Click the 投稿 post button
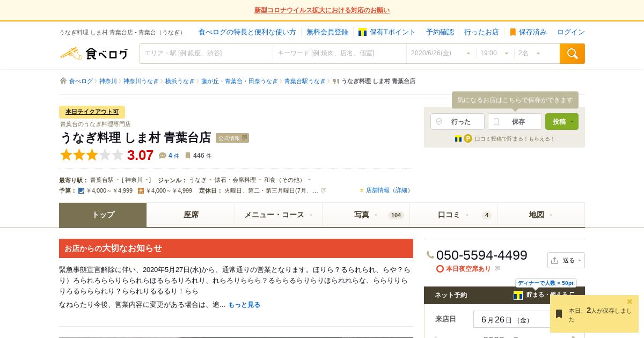 (562, 122)
